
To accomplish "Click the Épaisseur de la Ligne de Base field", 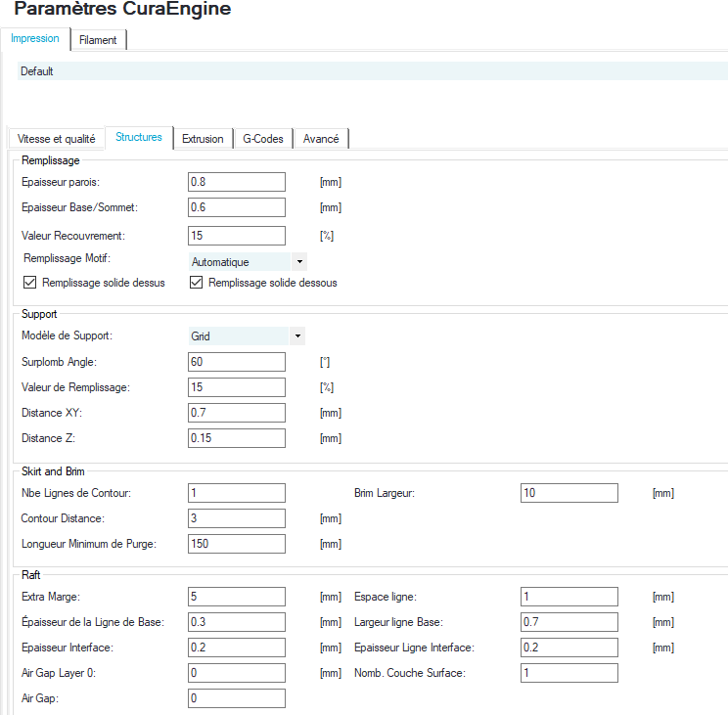I will click(x=237, y=622).
